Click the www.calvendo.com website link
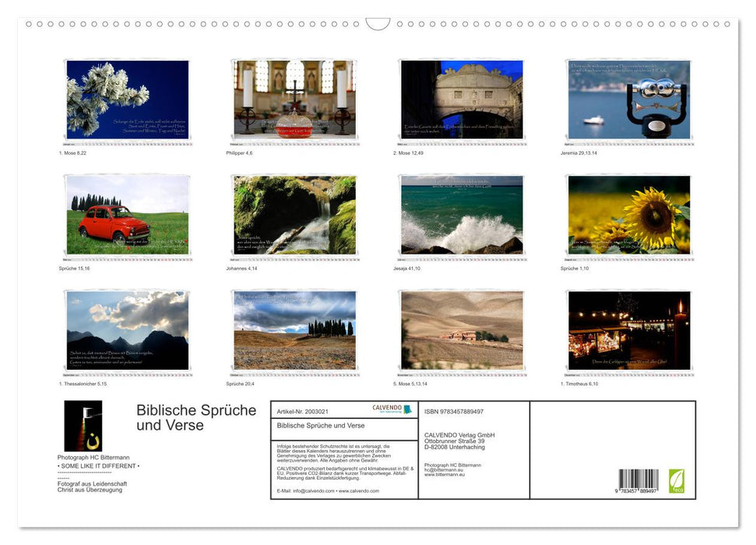Image resolution: width=756 pixels, height=545 pixels. point(360,491)
